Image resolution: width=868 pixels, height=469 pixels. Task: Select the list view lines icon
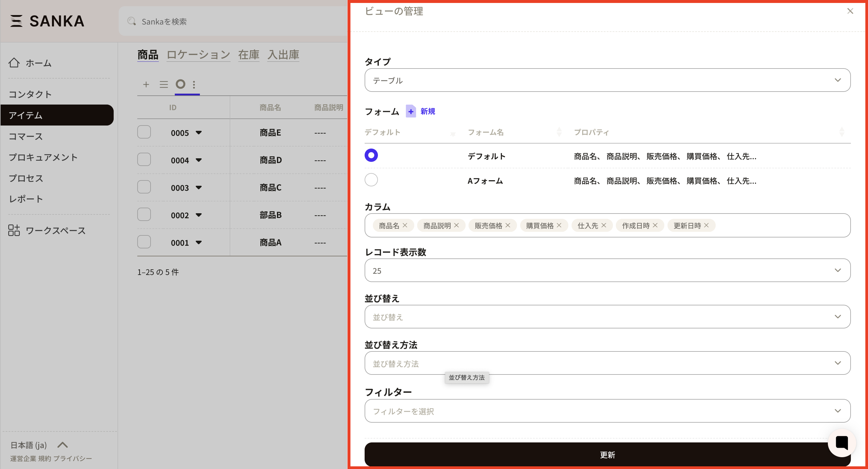[x=164, y=84]
